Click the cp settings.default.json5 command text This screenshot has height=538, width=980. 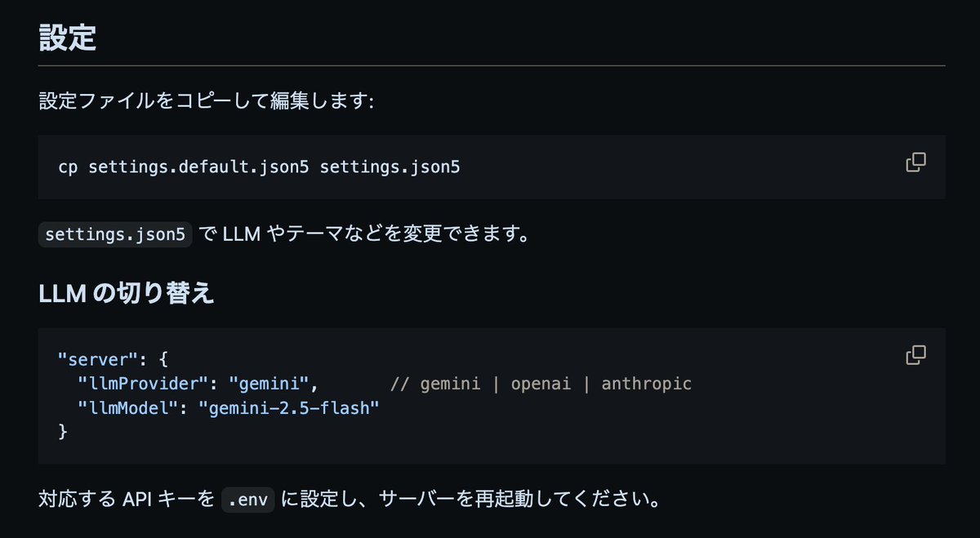260,167
